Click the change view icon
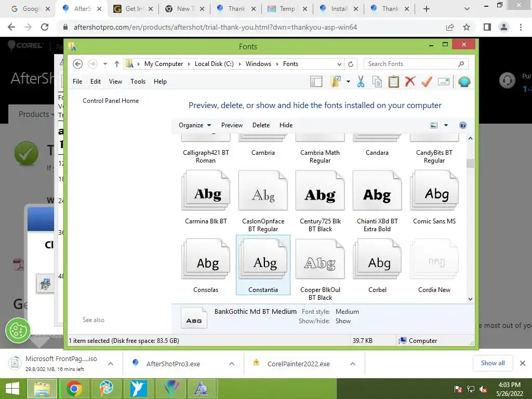Screen dimensions: 532x399 434,125
